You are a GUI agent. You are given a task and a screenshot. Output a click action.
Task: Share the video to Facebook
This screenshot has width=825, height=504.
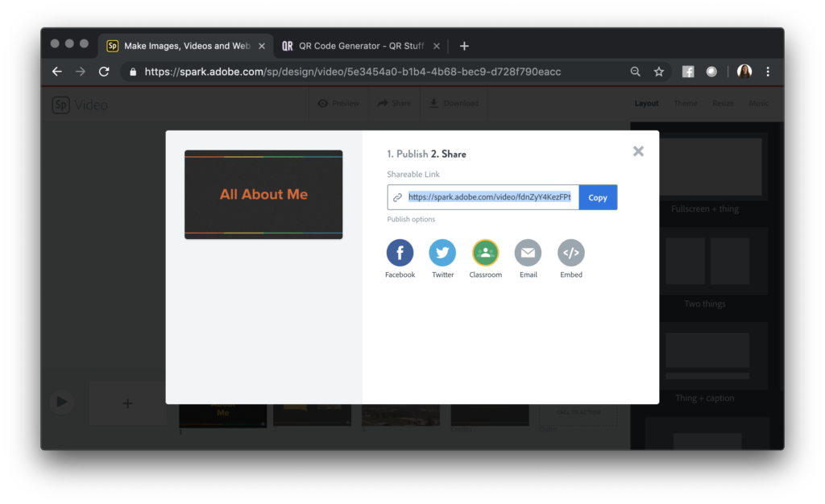(400, 253)
